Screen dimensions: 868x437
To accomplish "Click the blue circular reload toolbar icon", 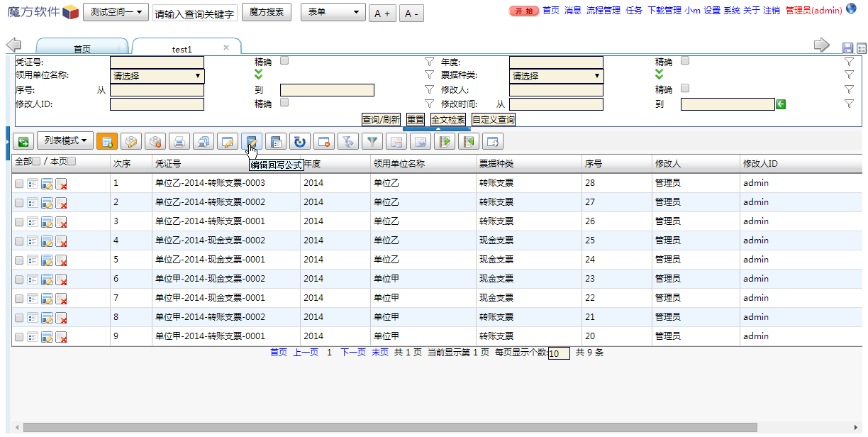I will [x=300, y=141].
